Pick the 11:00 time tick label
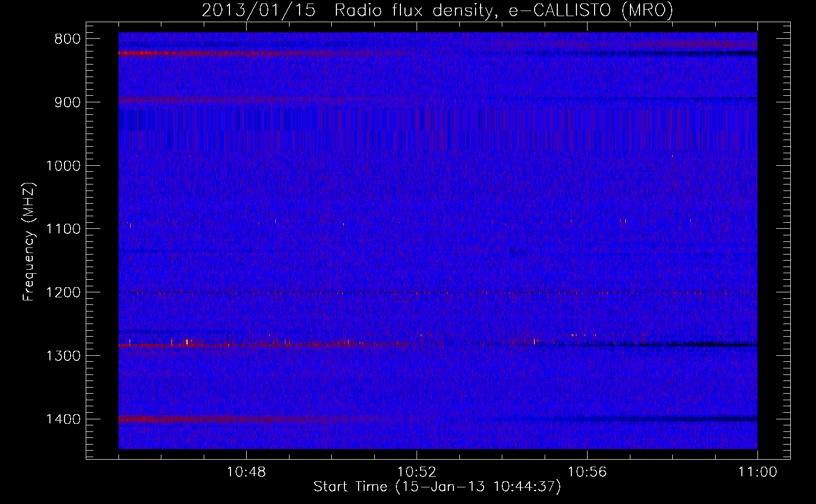The height and width of the screenshot is (504, 816). (757, 472)
